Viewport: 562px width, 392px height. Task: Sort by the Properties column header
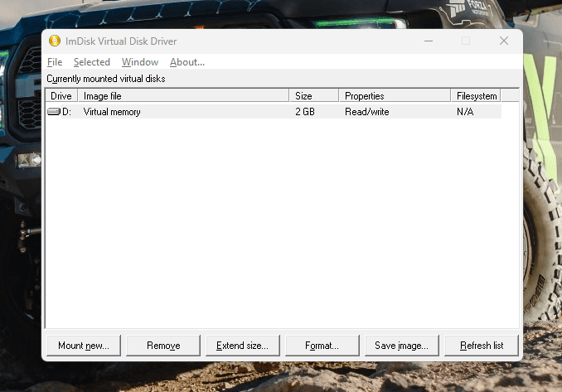click(395, 95)
